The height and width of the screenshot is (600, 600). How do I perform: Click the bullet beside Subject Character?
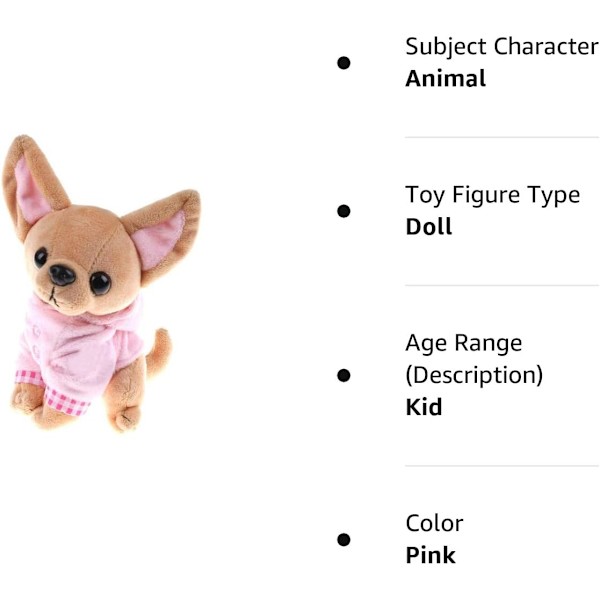pos(344,63)
